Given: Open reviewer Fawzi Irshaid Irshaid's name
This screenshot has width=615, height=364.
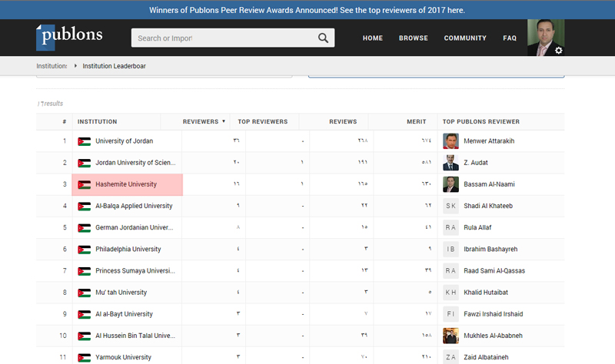Looking at the screenshot, I should click(x=493, y=314).
